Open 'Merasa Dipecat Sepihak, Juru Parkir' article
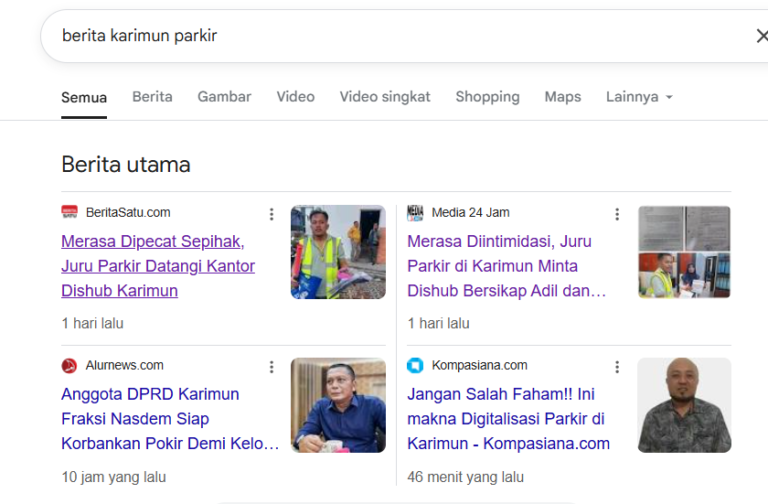This screenshot has width=768, height=504. pyautogui.click(x=158, y=266)
